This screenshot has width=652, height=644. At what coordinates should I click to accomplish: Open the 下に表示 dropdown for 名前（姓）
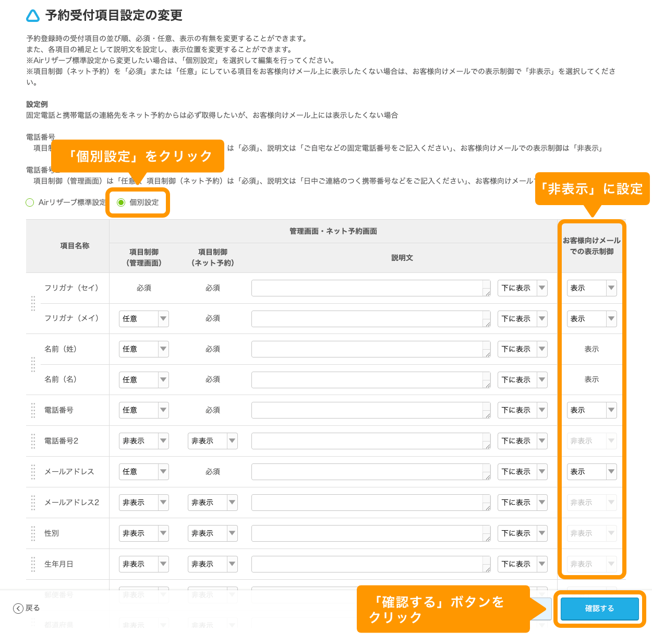tap(522, 349)
